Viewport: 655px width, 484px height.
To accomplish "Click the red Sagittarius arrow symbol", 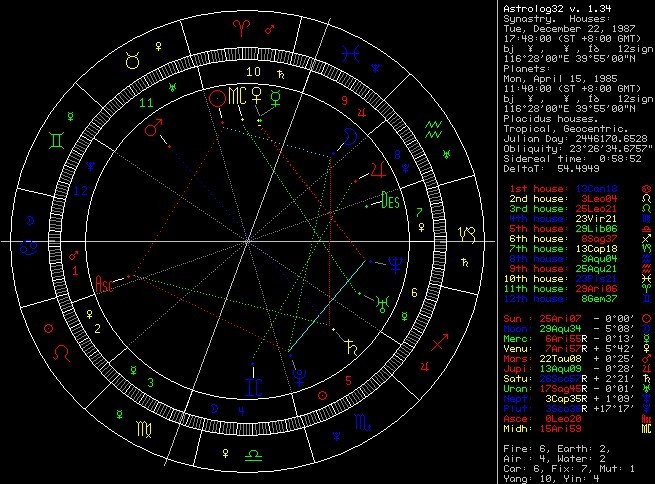I will [439, 342].
